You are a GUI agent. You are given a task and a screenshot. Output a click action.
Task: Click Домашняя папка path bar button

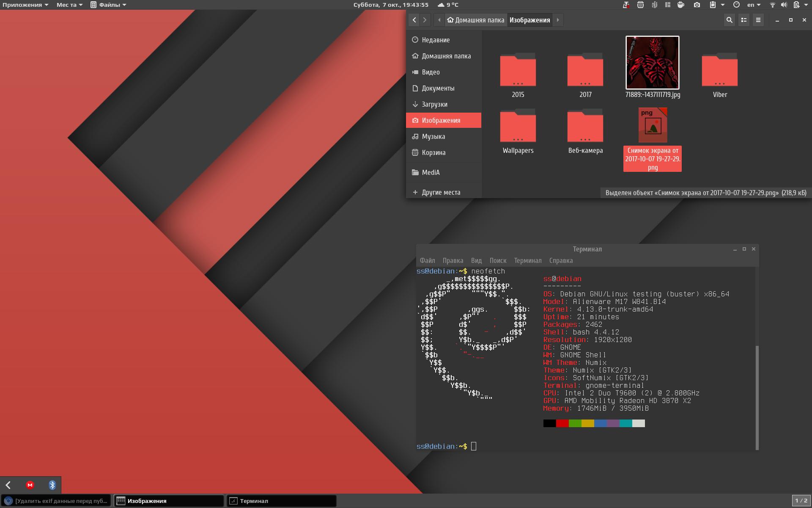point(476,20)
